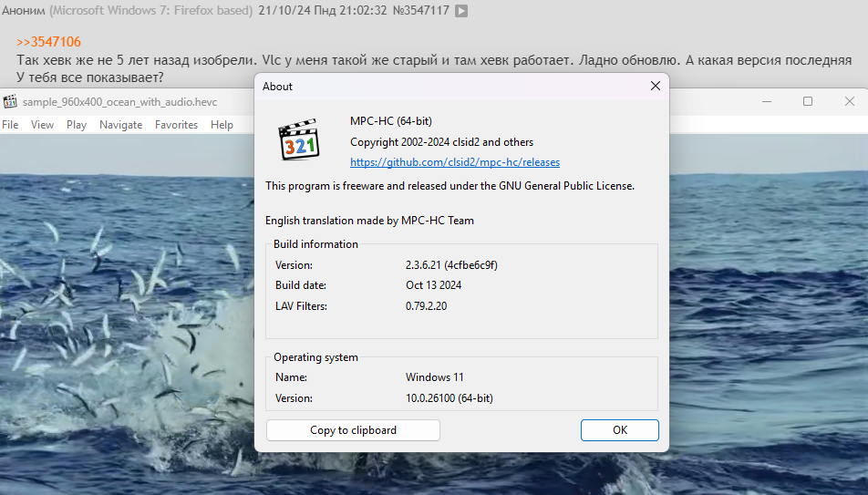Viewport: 868px width, 495px height.
Task: Open the Help menu
Action: click(222, 125)
